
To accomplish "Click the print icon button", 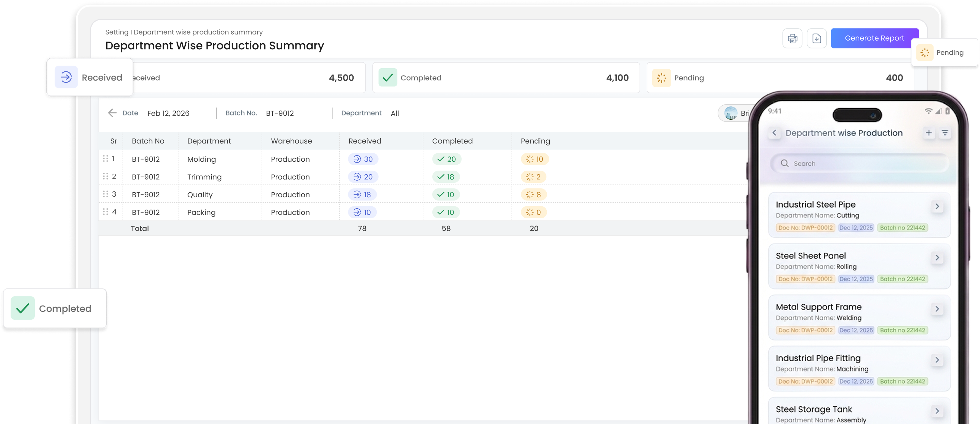I will 793,38.
